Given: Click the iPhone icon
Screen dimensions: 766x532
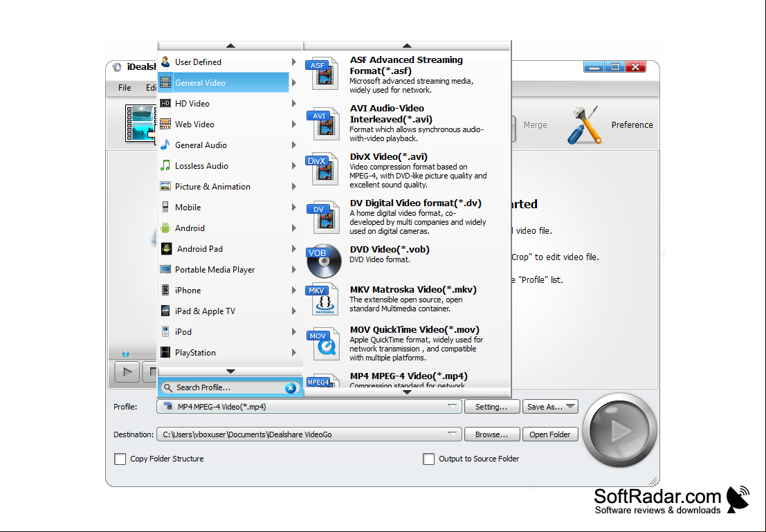Looking at the screenshot, I should (x=165, y=290).
